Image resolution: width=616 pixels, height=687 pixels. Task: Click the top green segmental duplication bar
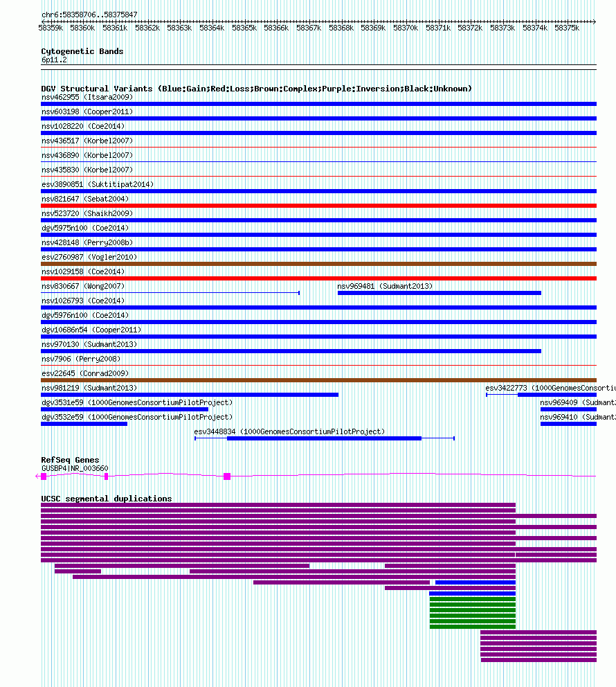(473, 599)
